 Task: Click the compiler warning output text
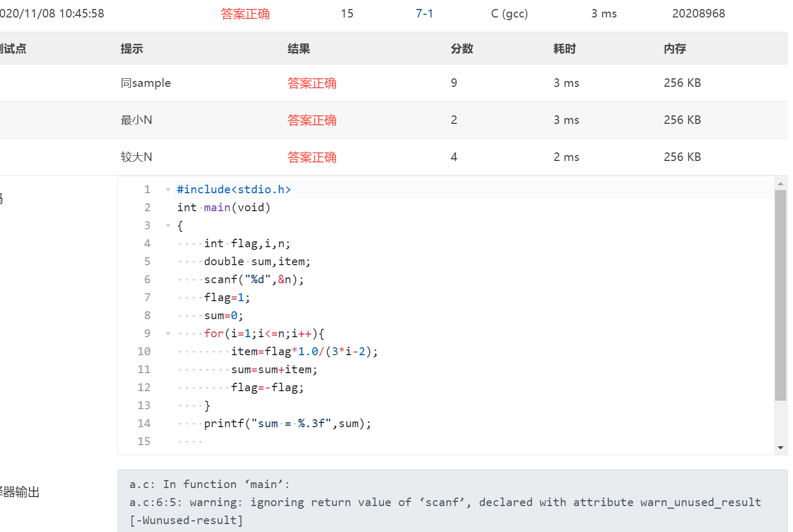tap(445, 502)
